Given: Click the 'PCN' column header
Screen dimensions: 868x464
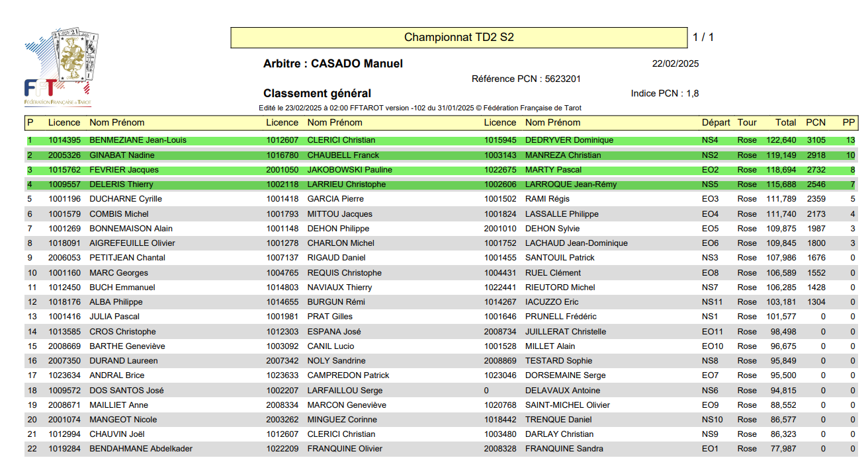Looking at the screenshot, I should (x=816, y=123).
